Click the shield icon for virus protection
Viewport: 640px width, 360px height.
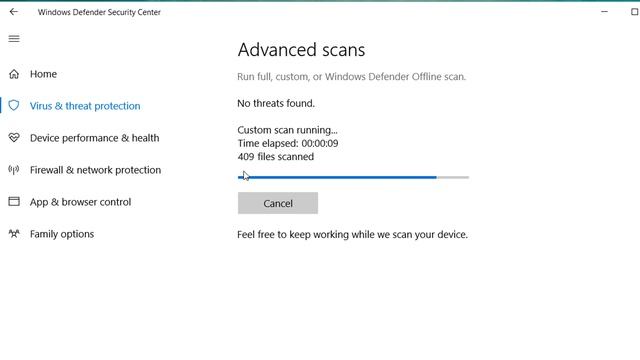tap(14, 106)
